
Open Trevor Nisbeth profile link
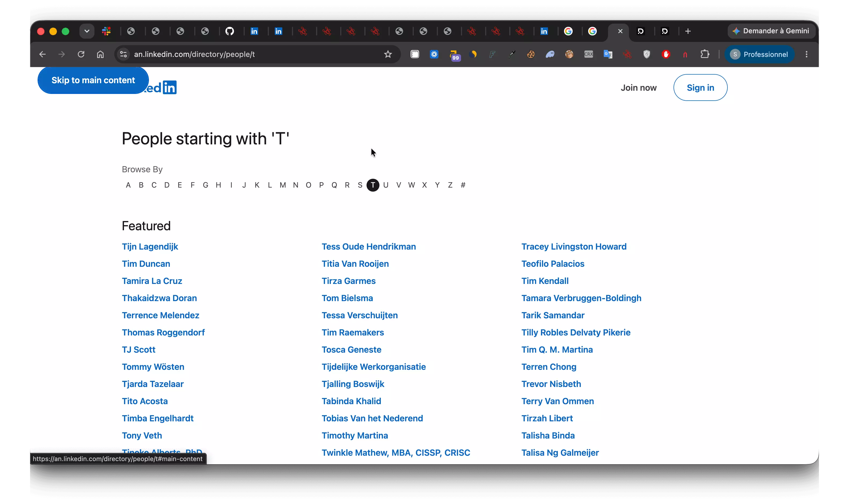coord(551,384)
